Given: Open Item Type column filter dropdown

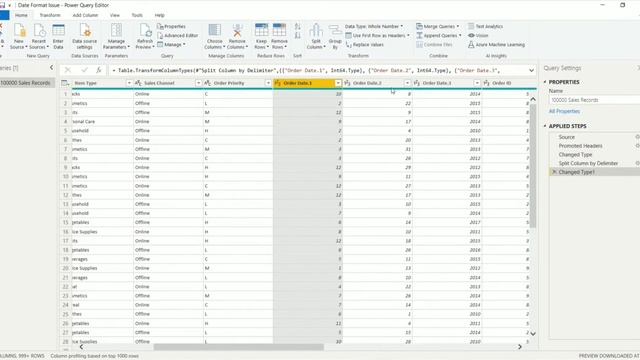Looking at the screenshot, I should coord(129,83).
